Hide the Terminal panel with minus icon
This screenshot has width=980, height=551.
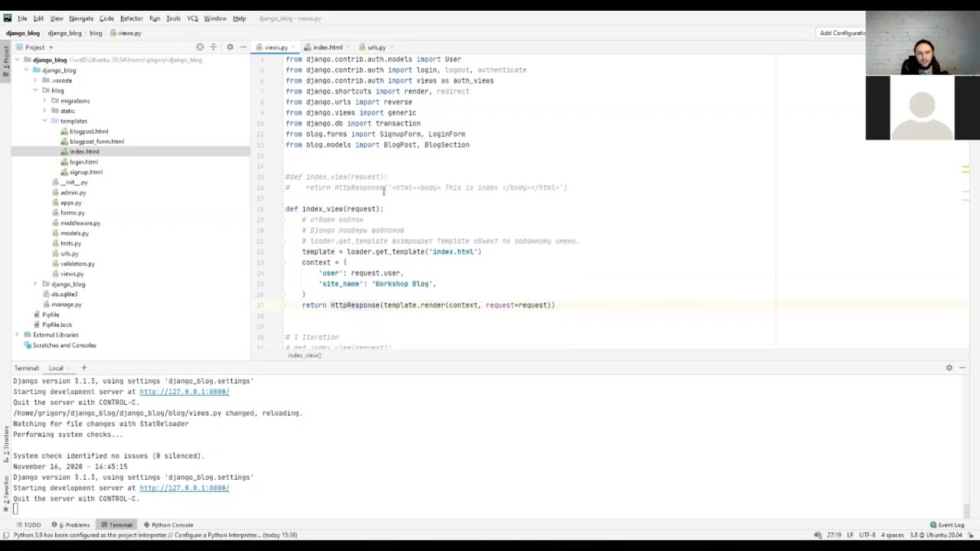tap(962, 368)
